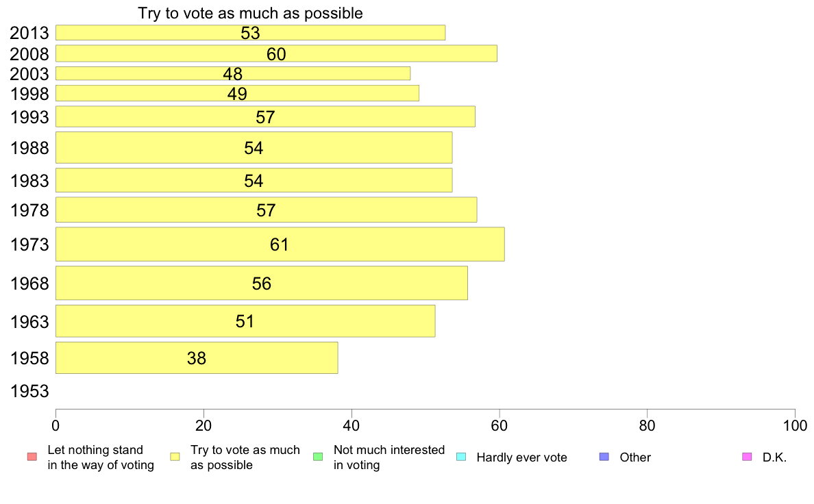The image size is (814, 504).
Task: Click the 1988 year label
Action: tap(29, 148)
